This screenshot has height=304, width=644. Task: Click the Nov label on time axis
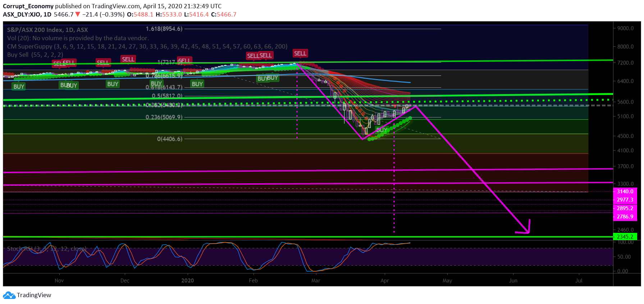pyautogui.click(x=59, y=281)
